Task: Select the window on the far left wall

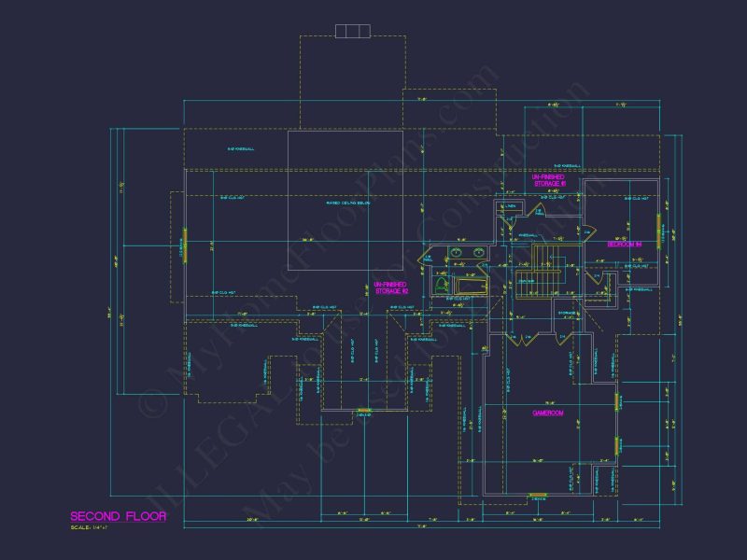Action: 185,245
